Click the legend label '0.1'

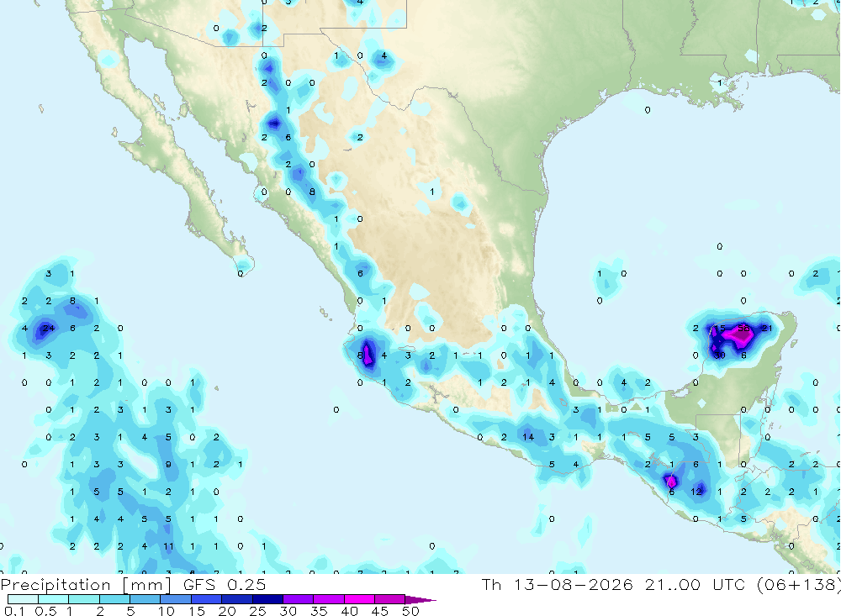(14, 611)
